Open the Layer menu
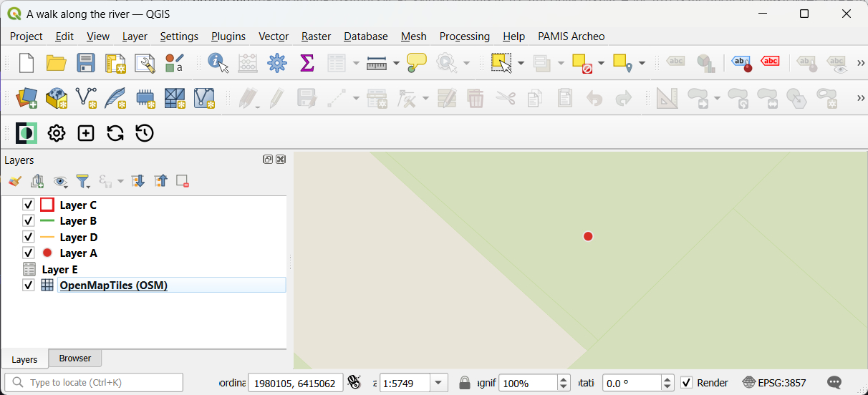Screen dimensions: 868x395 pyautogui.click(x=135, y=36)
